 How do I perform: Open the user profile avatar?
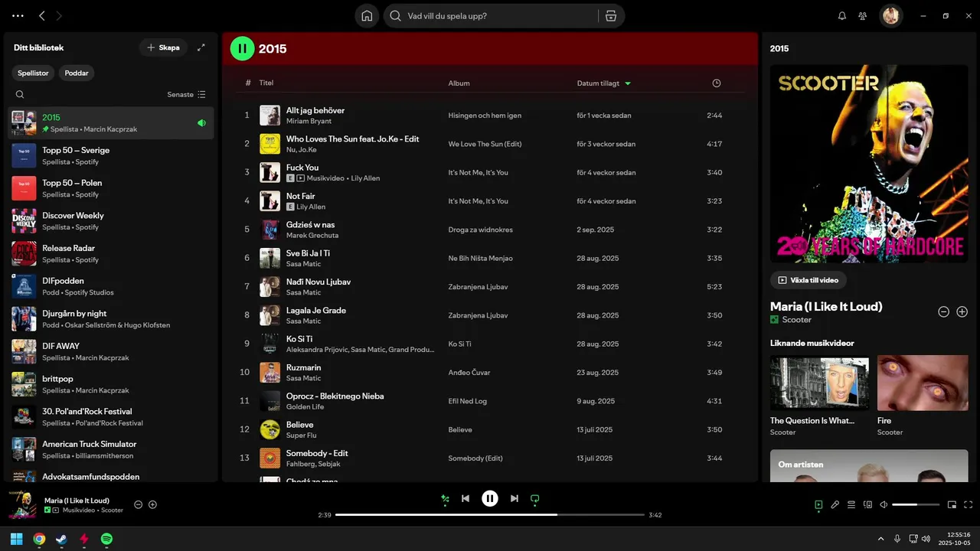tap(890, 15)
